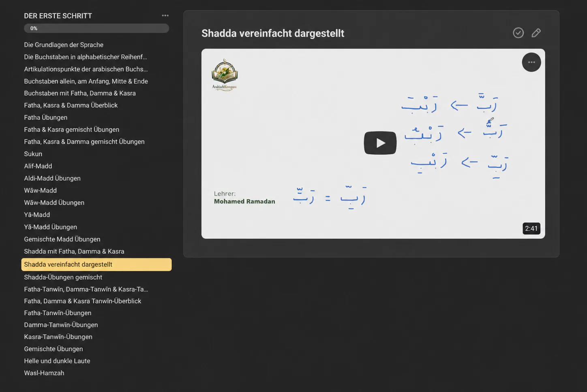Open Helle und dunkle Laute lesson
Viewport: 587px width, 392px height.
pos(57,361)
